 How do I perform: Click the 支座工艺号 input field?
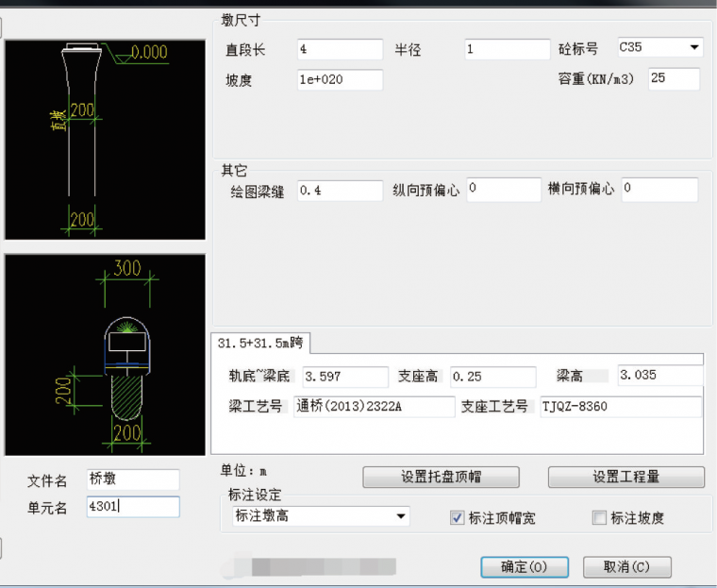pyautogui.click(x=619, y=406)
